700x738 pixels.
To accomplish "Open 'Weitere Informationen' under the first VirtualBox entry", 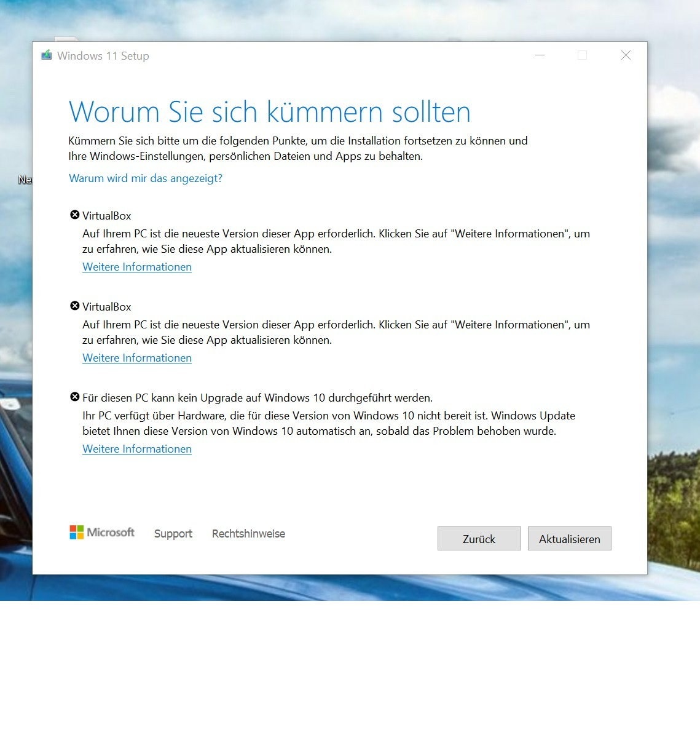I will click(x=137, y=267).
